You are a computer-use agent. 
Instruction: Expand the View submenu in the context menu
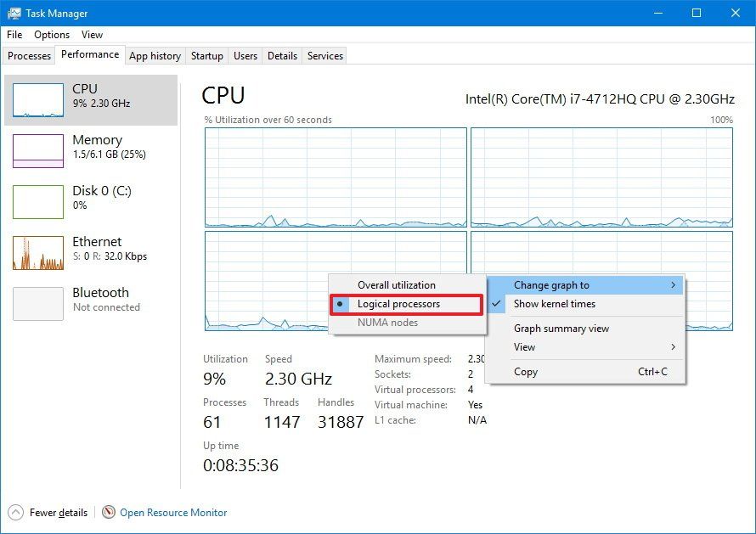pyautogui.click(x=524, y=347)
